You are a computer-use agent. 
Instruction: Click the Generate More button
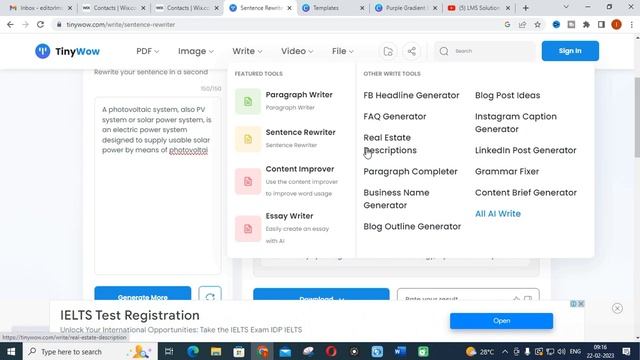[x=142, y=294]
